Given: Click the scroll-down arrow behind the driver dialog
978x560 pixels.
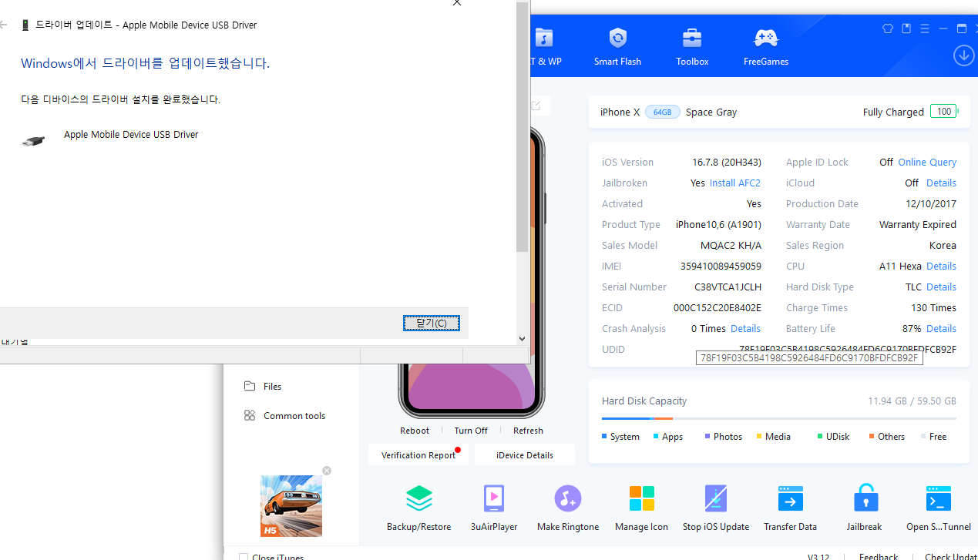Looking at the screenshot, I should (522, 338).
